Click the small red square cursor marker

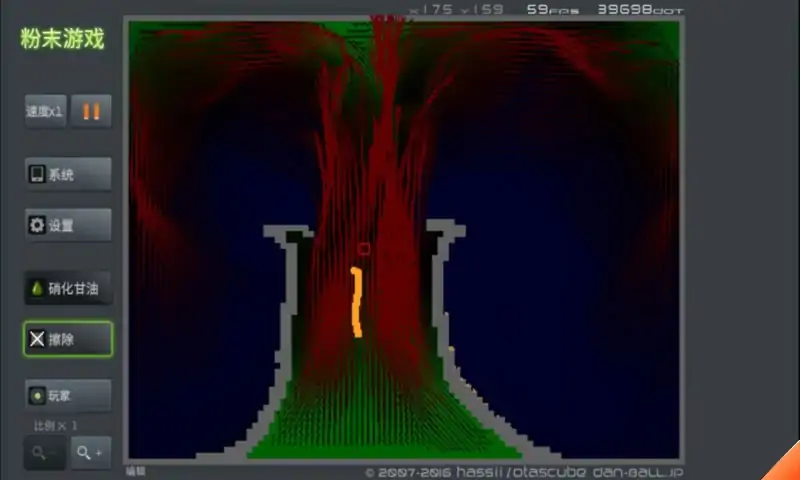coord(364,248)
